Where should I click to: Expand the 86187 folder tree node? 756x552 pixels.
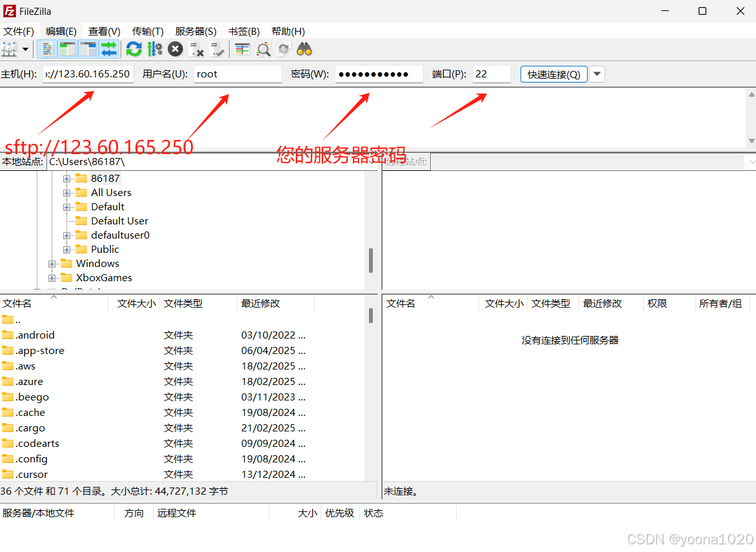pyautogui.click(x=66, y=179)
